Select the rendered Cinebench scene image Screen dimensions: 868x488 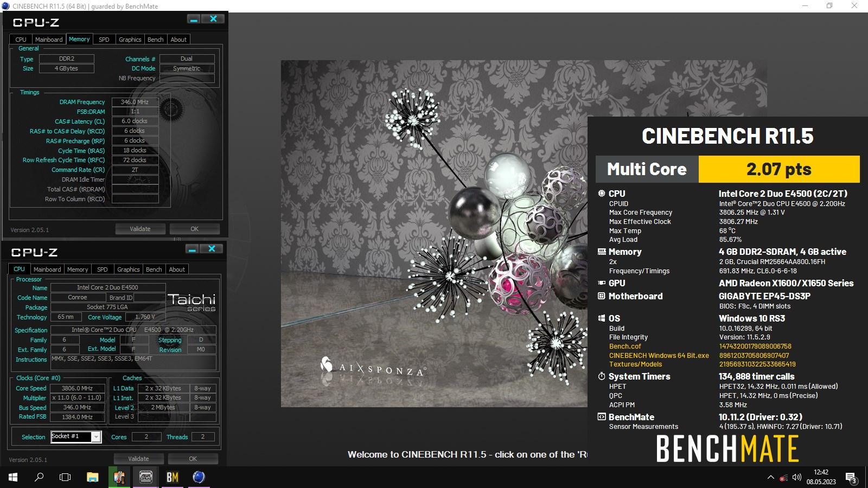coord(434,233)
